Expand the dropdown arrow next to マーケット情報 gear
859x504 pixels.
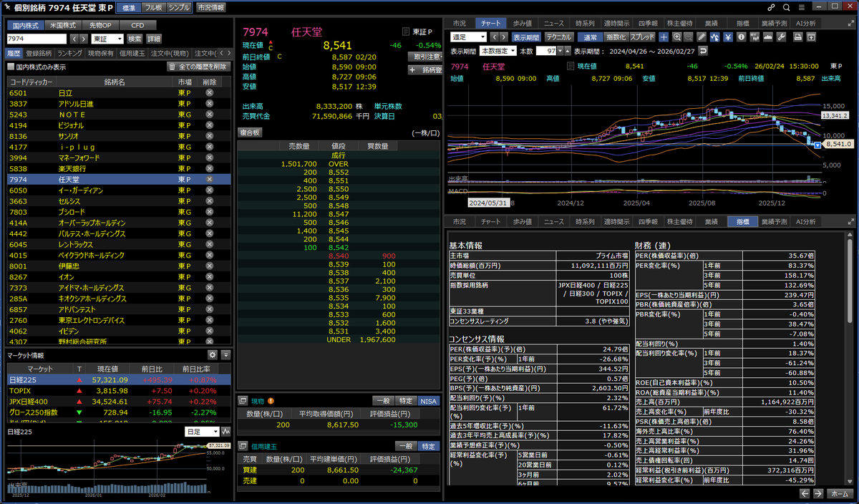point(225,354)
